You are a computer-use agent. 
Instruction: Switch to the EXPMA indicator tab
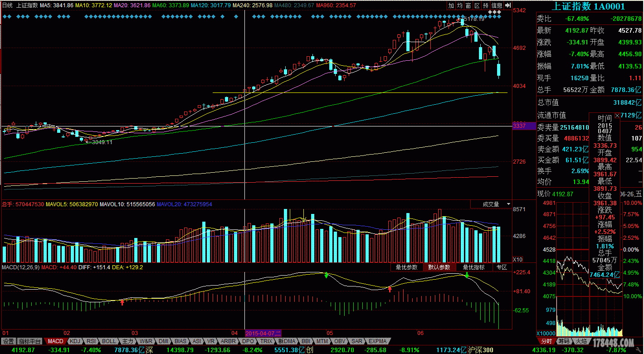[377, 341]
